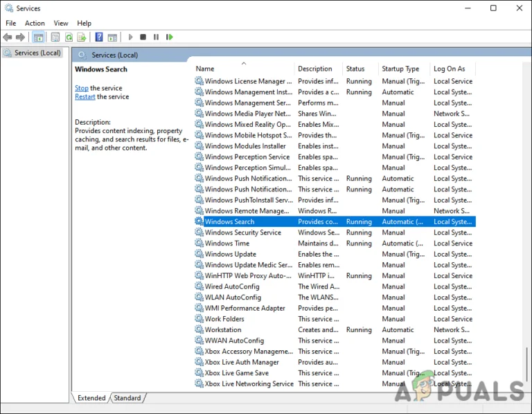This screenshot has width=532, height=414.
Task: Click the Stop the service link
Action: 82,88
